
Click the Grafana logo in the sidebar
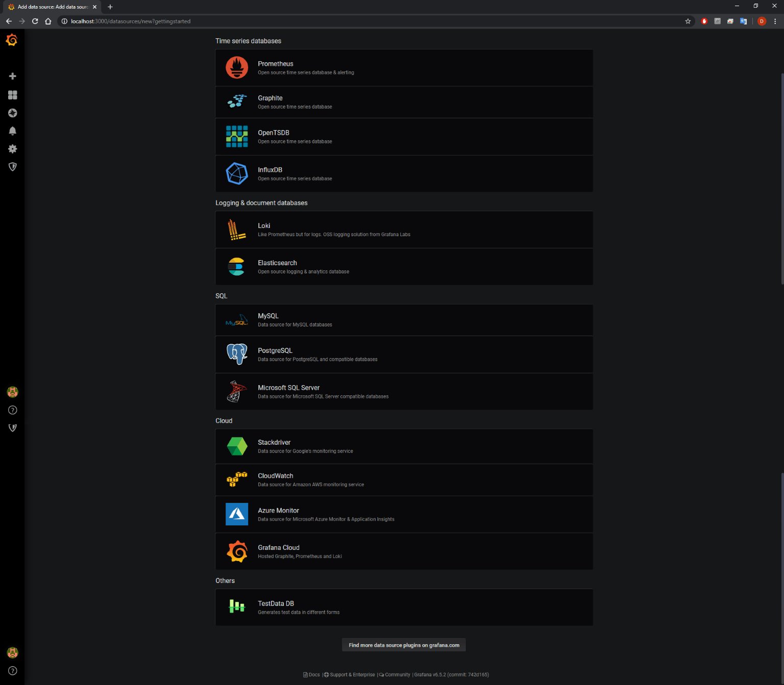12,40
